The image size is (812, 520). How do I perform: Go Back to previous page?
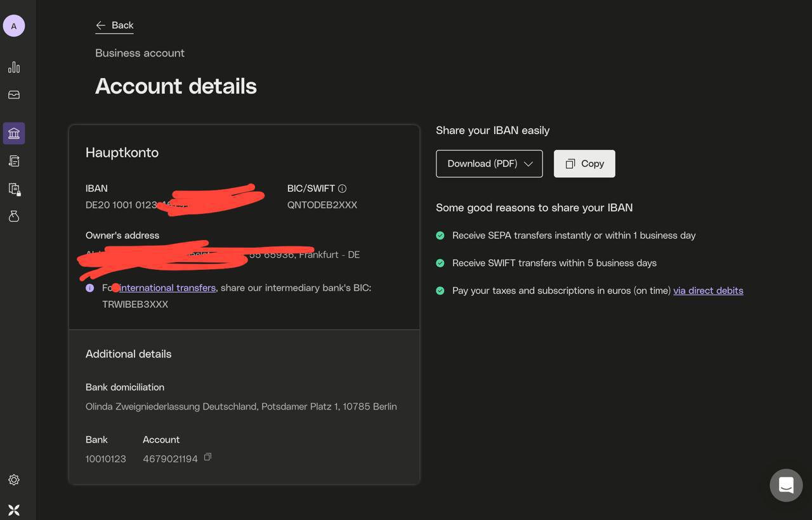pos(115,25)
